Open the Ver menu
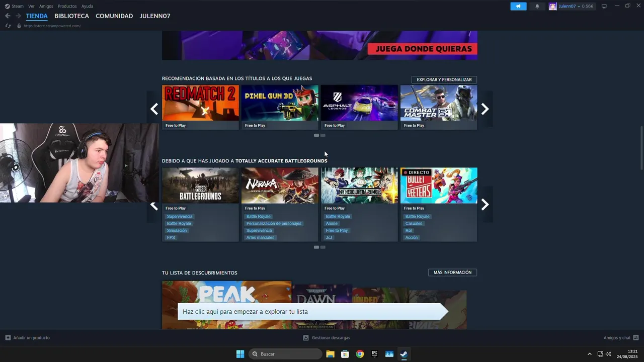 (31, 6)
